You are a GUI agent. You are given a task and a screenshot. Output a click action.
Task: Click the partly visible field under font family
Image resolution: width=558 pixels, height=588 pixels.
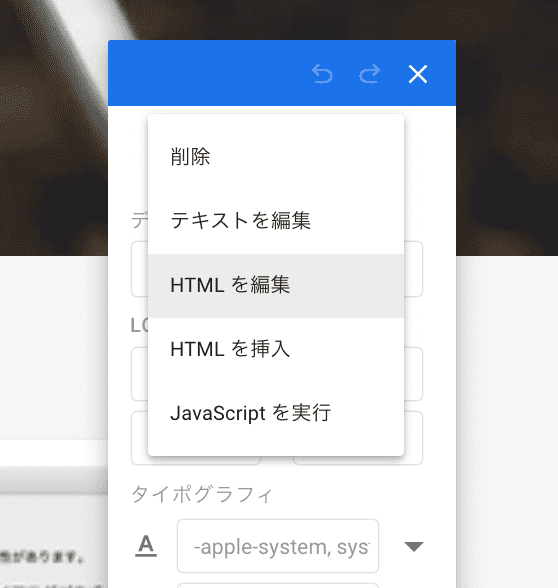(x=278, y=585)
